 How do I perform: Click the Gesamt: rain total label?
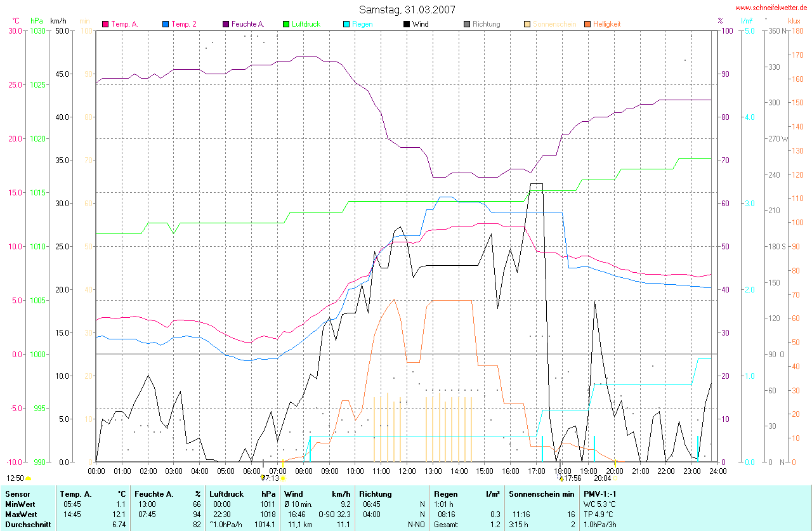coord(446,525)
